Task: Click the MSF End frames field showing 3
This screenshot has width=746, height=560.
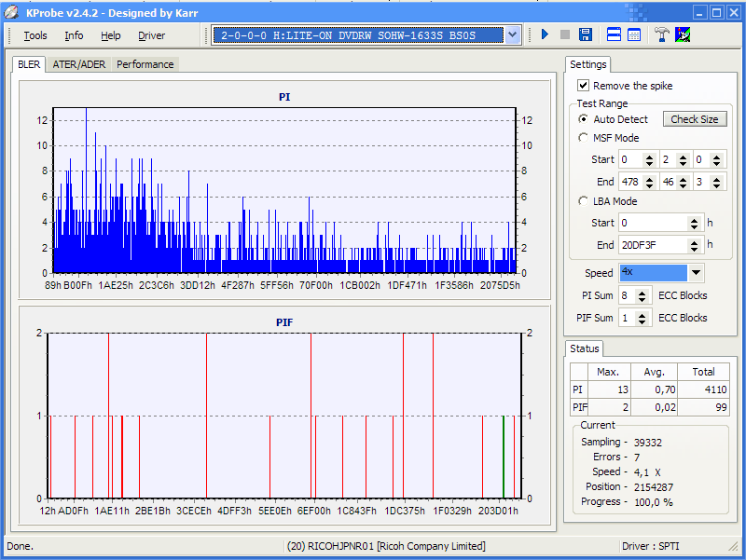Action: coord(702,182)
